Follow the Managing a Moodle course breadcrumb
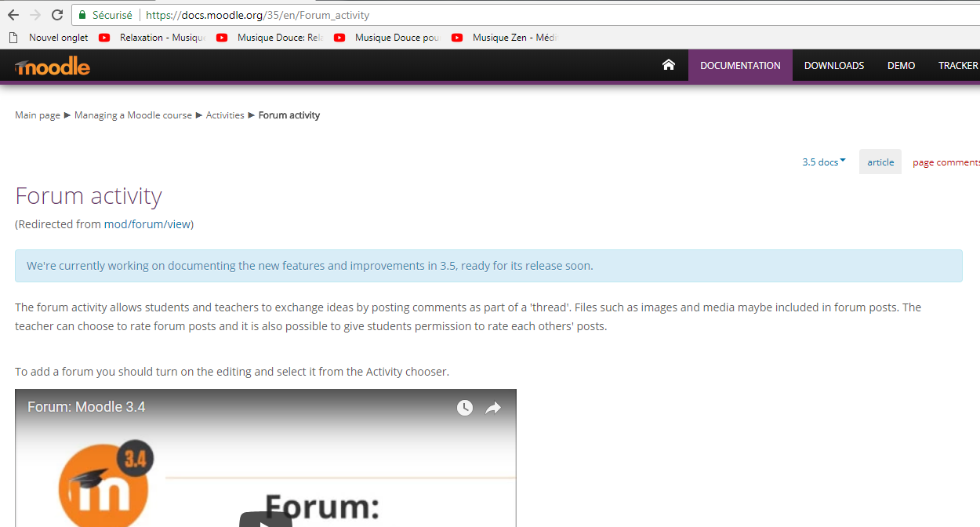 point(133,115)
